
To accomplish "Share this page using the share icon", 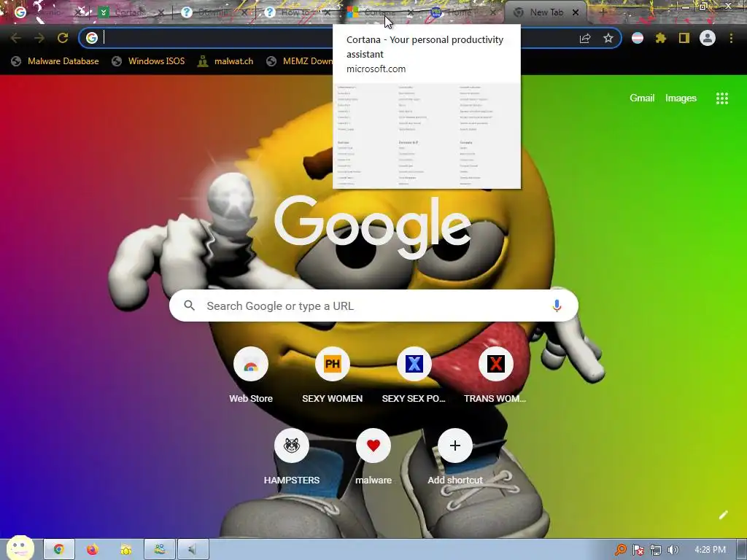I will [x=585, y=38].
